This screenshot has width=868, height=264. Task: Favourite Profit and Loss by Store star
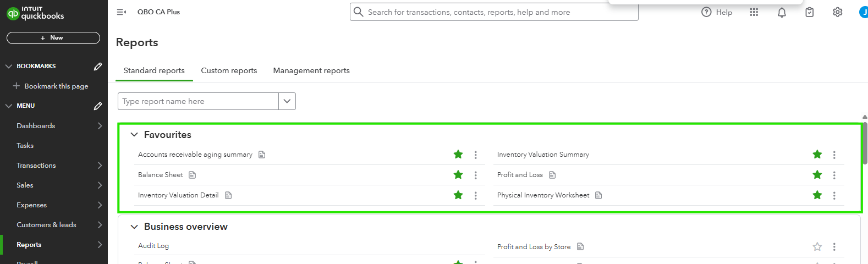pos(817,247)
